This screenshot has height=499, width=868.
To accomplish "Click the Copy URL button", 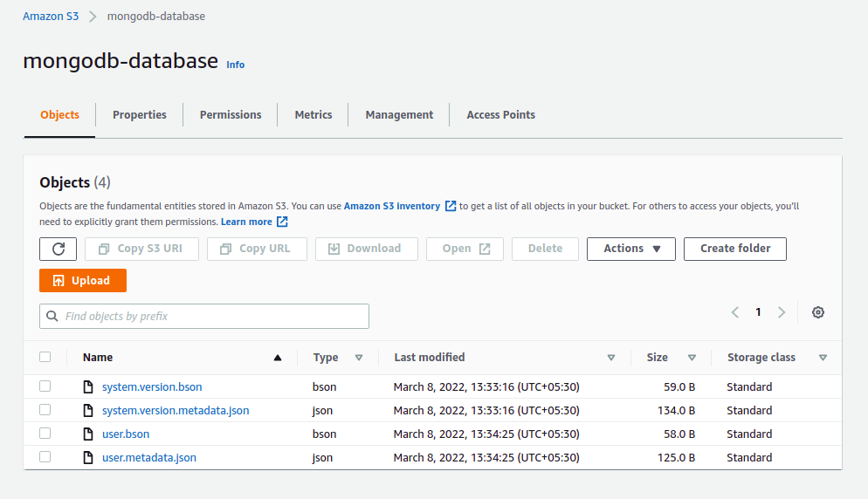I will 257,249.
